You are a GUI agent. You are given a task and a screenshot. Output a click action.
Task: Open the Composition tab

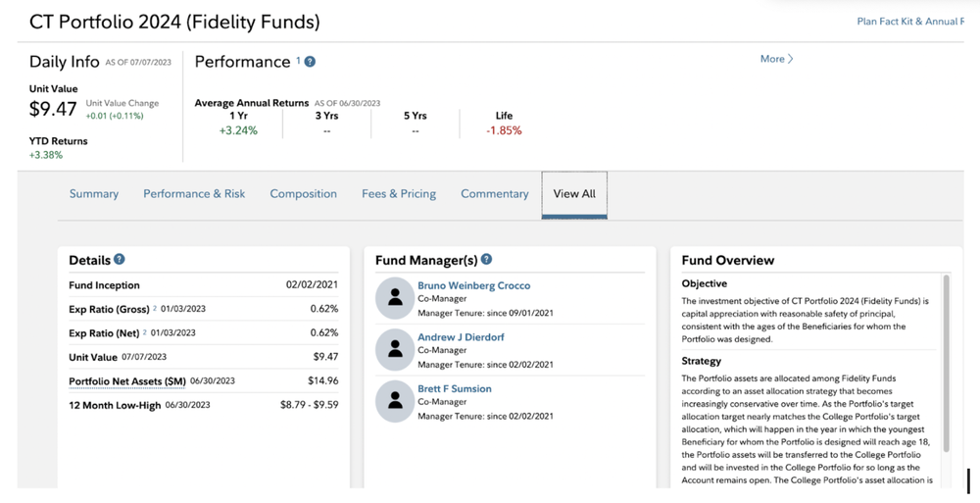[x=303, y=194]
